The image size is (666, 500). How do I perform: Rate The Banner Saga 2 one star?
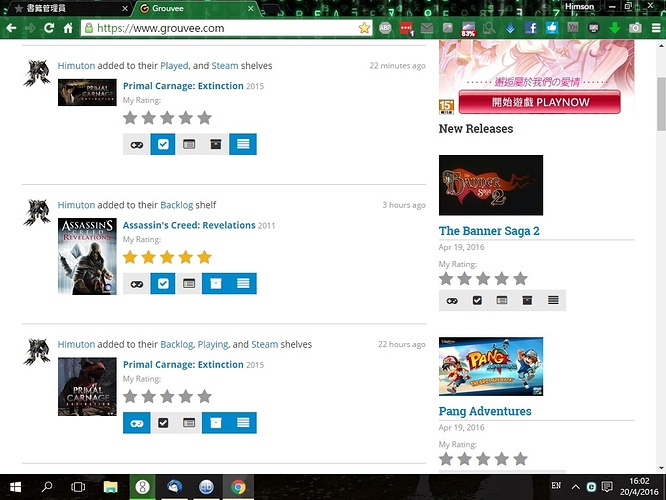coord(446,279)
